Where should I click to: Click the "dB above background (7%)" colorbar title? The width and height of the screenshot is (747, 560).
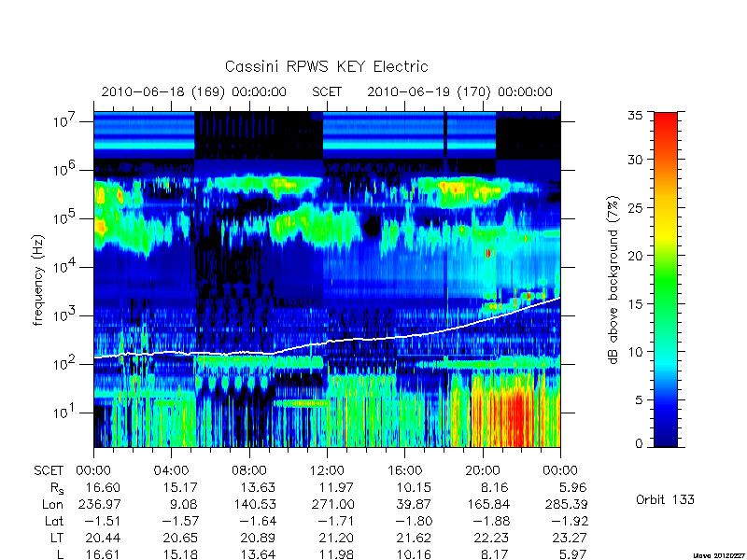614,280
